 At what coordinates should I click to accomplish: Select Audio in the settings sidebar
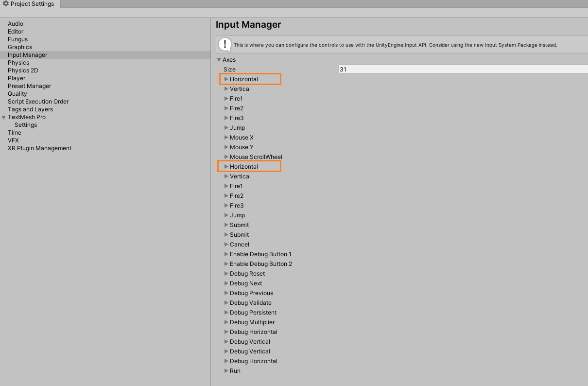16,23
